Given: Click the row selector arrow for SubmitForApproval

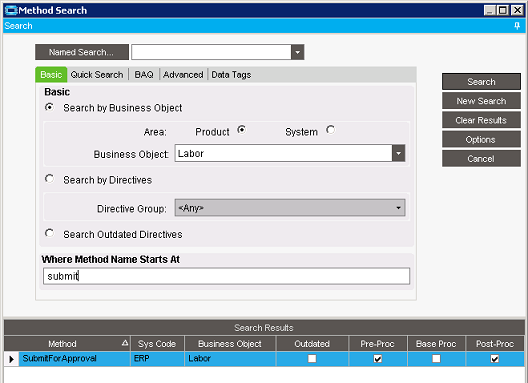Looking at the screenshot, I should pyautogui.click(x=11, y=359).
